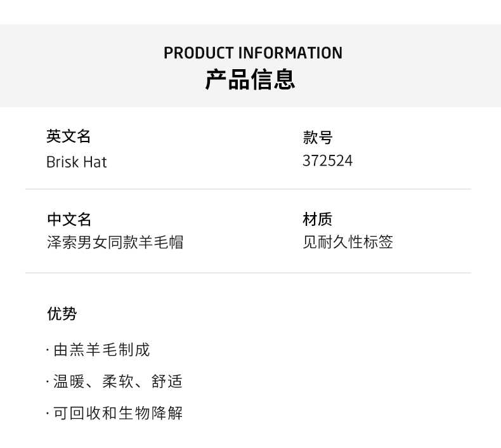Click the divider line above 优势
This screenshot has width=501, height=448.
(248, 273)
